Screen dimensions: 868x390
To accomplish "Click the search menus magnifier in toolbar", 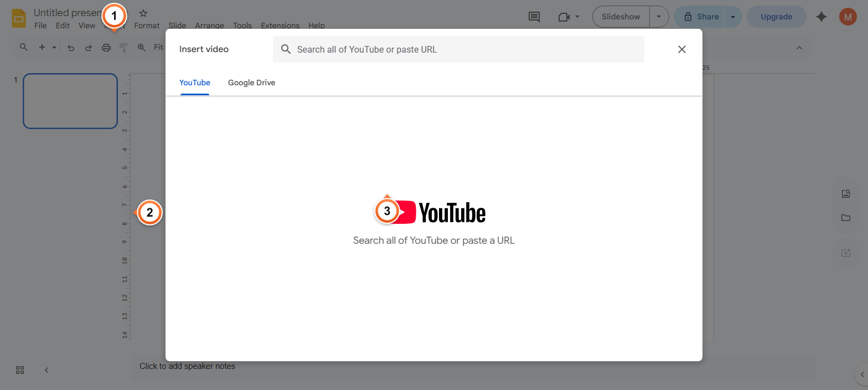I will click(x=24, y=47).
